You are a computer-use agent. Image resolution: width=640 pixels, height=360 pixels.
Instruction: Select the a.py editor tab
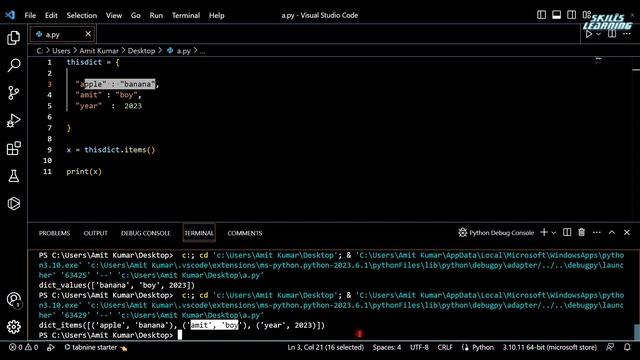[62, 34]
